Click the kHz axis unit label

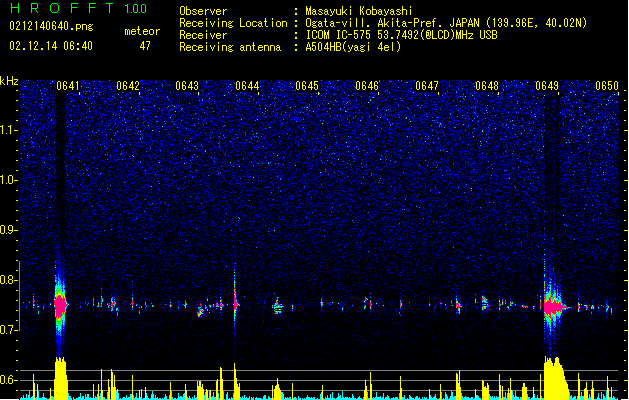pos(9,81)
